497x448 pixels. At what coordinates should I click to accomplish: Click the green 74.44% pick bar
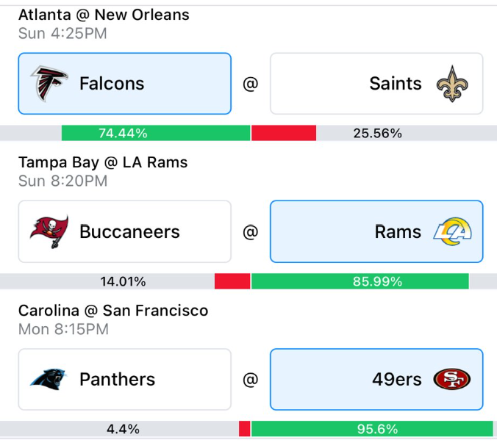[x=156, y=133]
